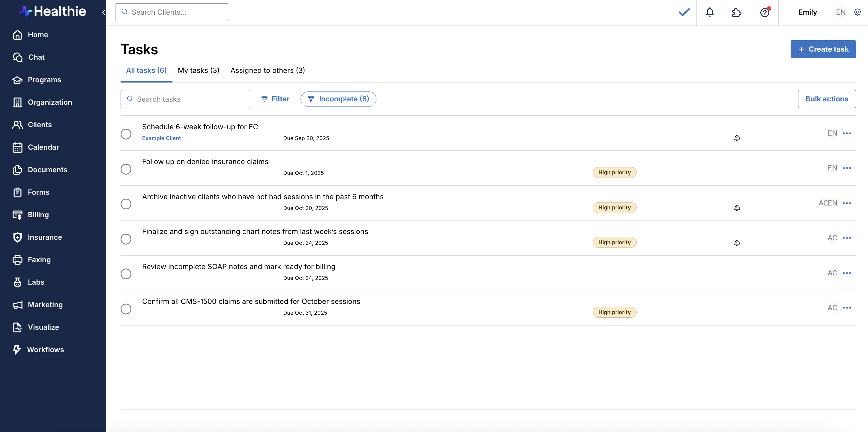868x432 pixels.
Task: Collapse the sidebar with the chevron arrow
Action: 103,13
